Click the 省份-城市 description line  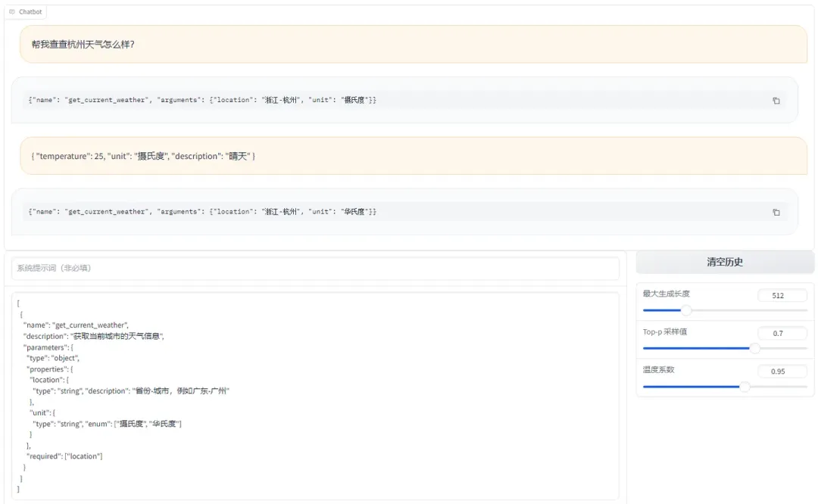pos(131,391)
